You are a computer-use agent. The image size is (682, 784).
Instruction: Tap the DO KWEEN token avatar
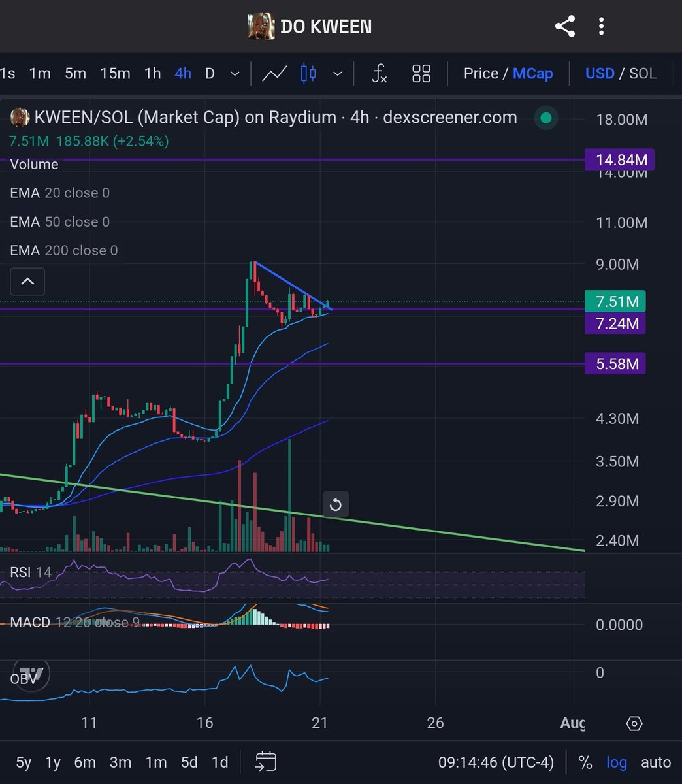coord(261,27)
